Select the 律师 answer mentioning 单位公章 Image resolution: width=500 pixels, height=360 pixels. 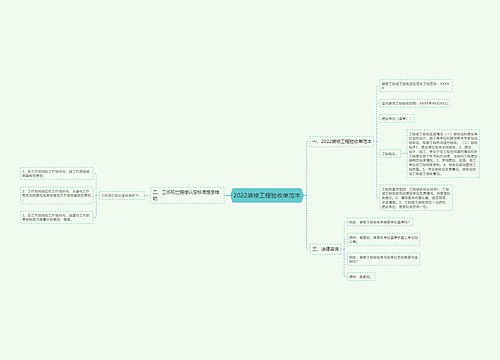point(383,239)
